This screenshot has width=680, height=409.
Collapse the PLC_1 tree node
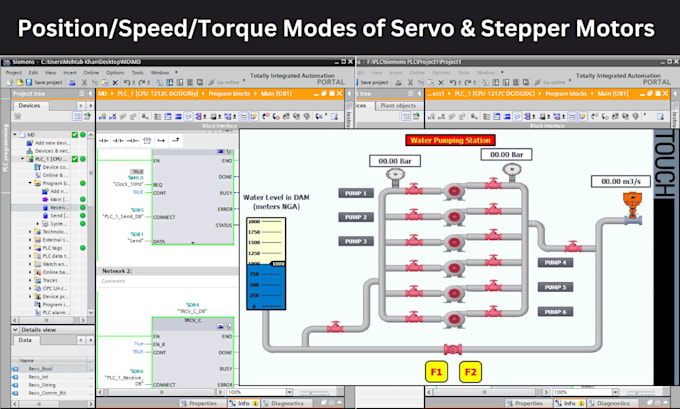23,159
